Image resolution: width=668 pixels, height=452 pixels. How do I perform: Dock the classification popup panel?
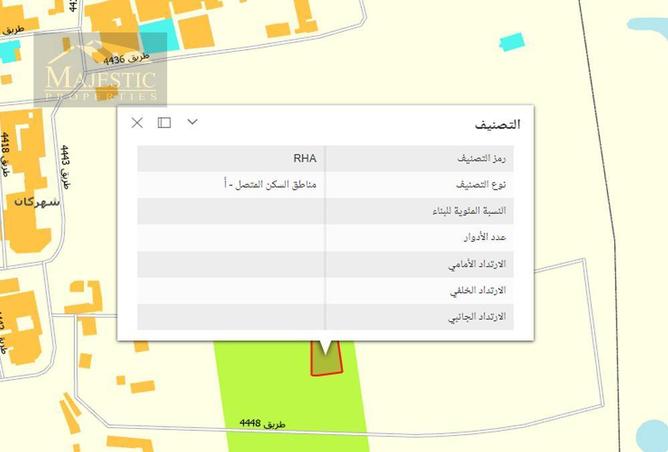point(164,123)
